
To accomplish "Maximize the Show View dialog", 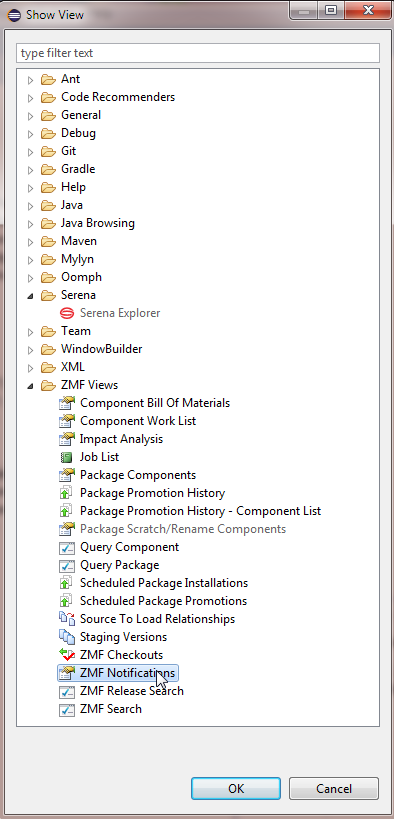I will tap(331, 11).
